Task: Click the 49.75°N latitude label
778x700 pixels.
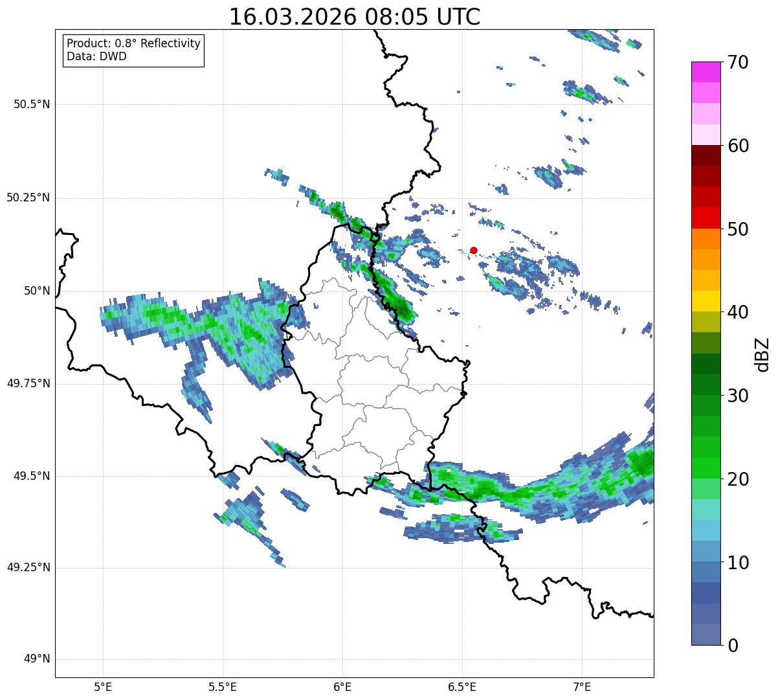Action: click(28, 383)
